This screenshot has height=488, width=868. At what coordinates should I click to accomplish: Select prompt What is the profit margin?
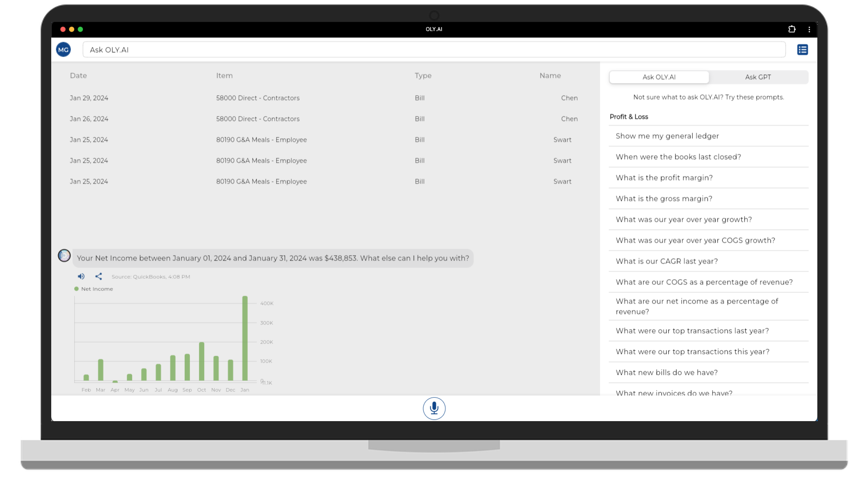(664, 178)
